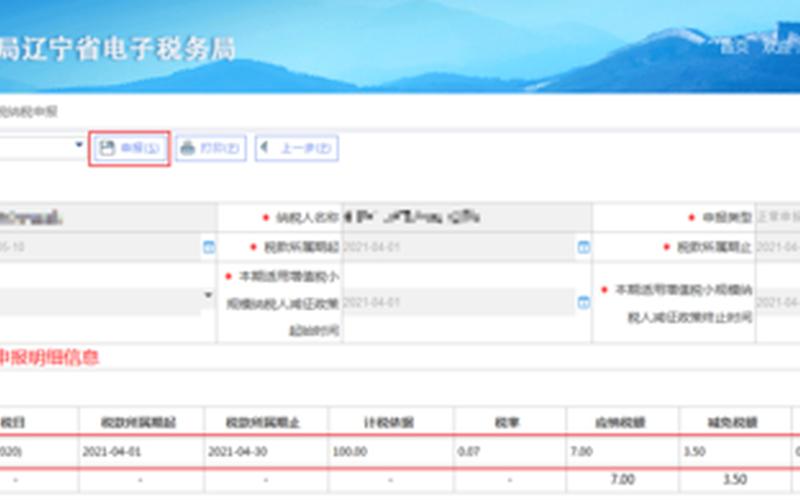Click the 首页 link in the header
The image size is (800, 500).
coord(735,47)
